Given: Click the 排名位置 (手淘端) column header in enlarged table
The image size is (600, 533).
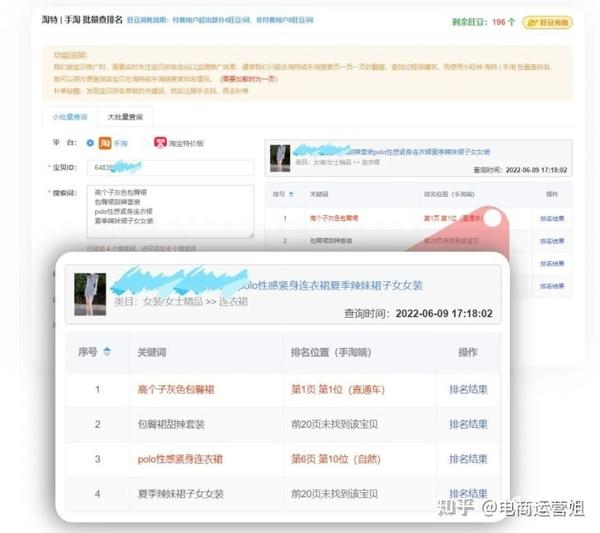Looking at the screenshot, I should (331, 352).
